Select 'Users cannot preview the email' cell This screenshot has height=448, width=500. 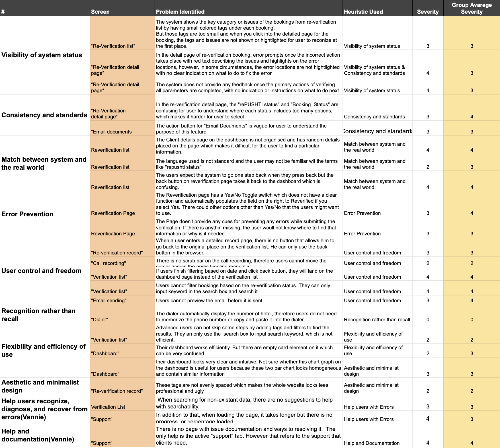pos(249,300)
